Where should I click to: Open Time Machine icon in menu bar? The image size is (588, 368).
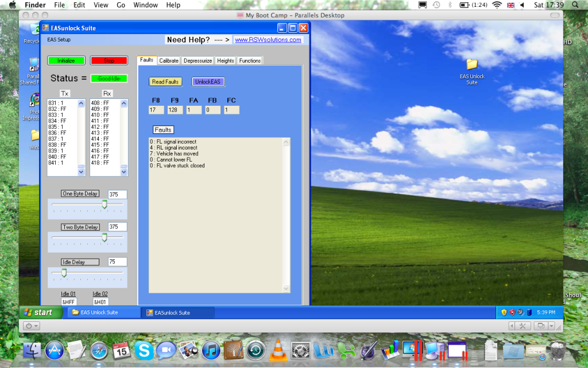point(436,5)
